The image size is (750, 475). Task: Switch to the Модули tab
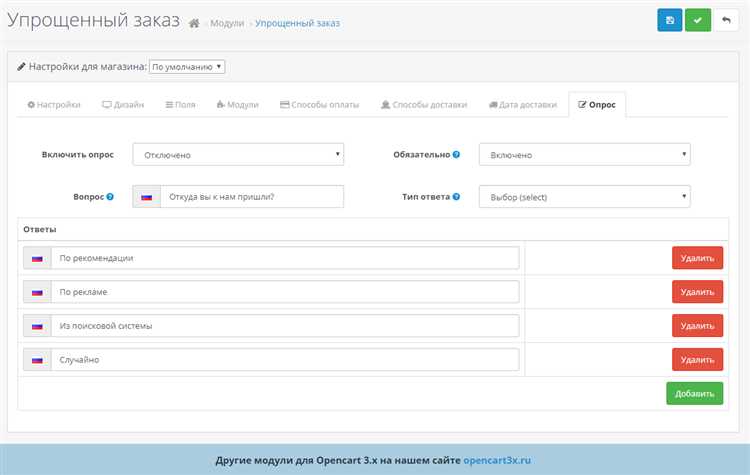pyautogui.click(x=238, y=105)
